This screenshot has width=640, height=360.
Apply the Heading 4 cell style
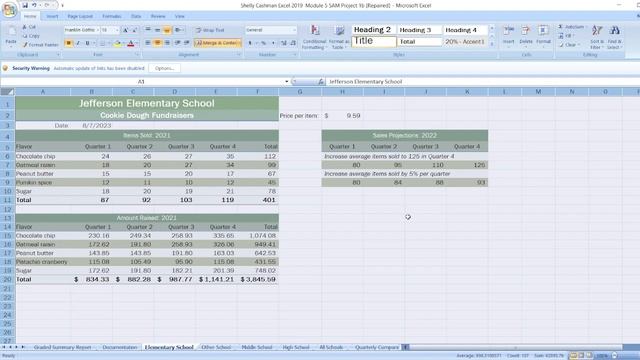(x=465, y=30)
